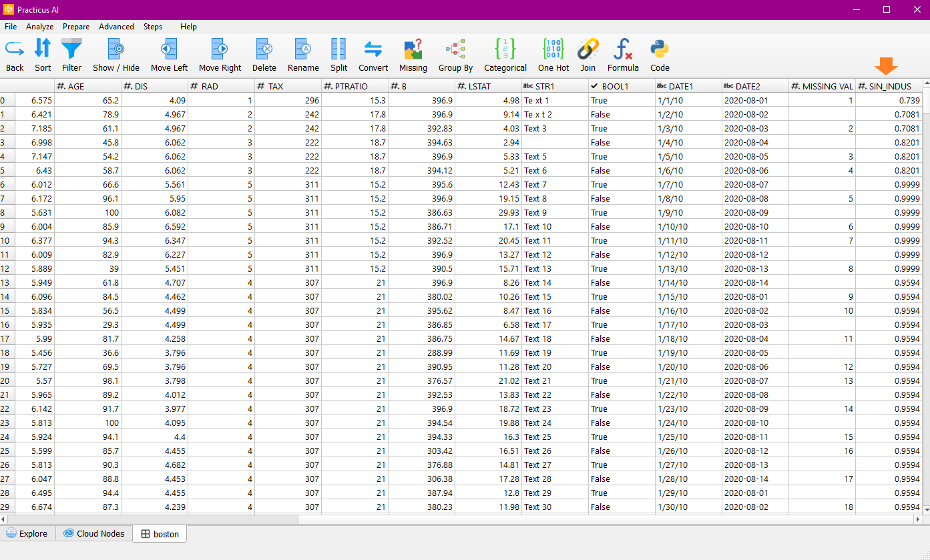The height and width of the screenshot is (560, 930).
Task: Open the Filter funnel tool
Action: [71, 49]
